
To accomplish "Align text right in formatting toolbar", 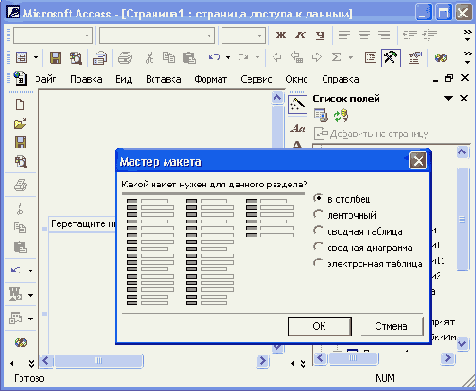I will click(x=384, y=35).
